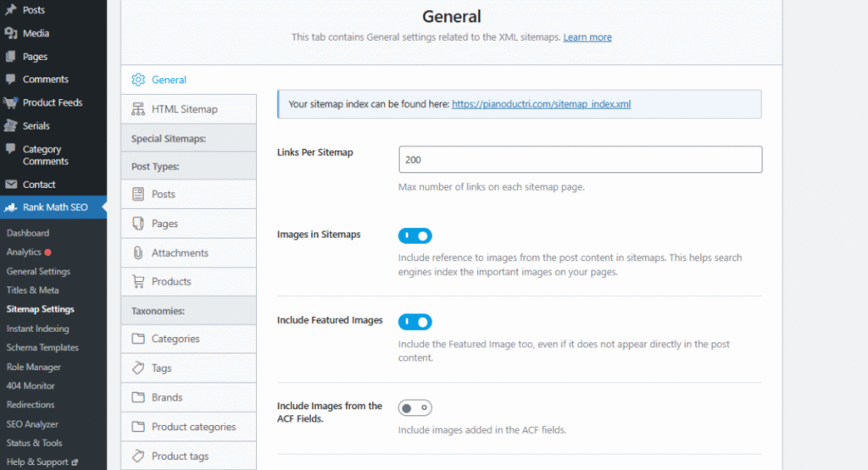Click the folder icon beside Brands
The height and width of the screenshot is (470, 868).
click(x=138, y=397)
